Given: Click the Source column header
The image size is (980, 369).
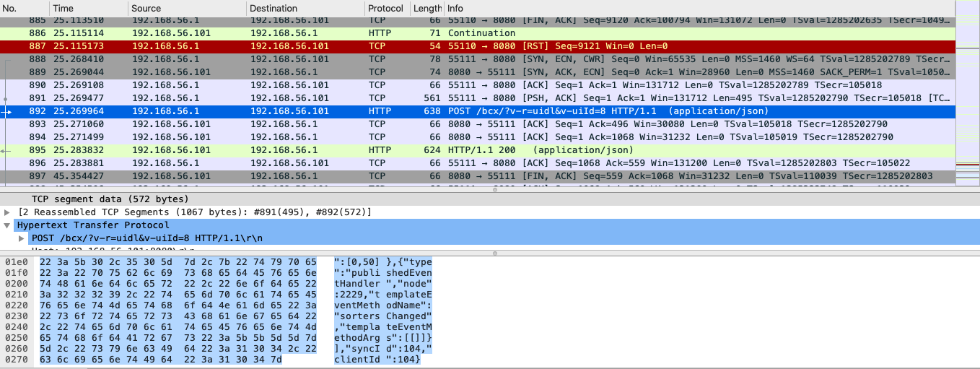Looking at the screenshot, I should point(187,8).
